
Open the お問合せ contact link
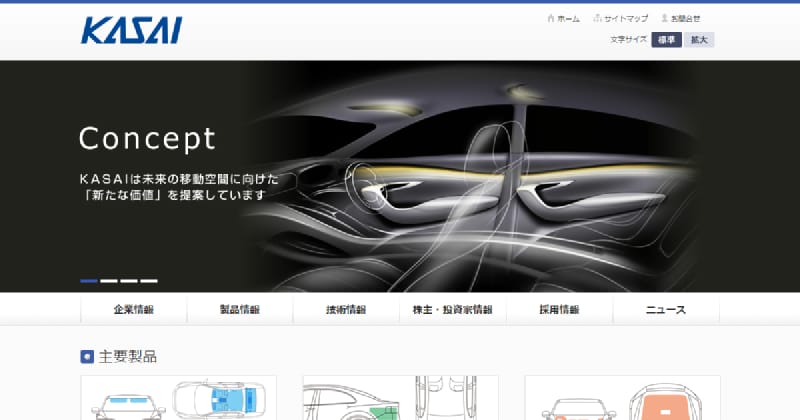point(685,18)
